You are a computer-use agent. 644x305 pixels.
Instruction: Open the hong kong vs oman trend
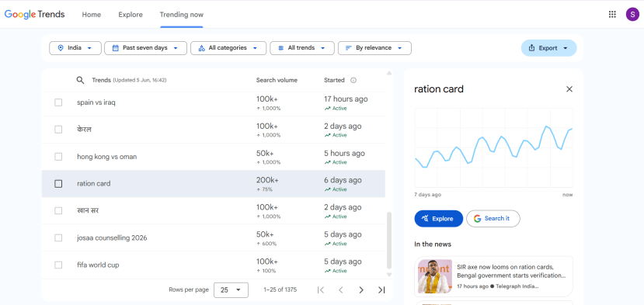214,157
